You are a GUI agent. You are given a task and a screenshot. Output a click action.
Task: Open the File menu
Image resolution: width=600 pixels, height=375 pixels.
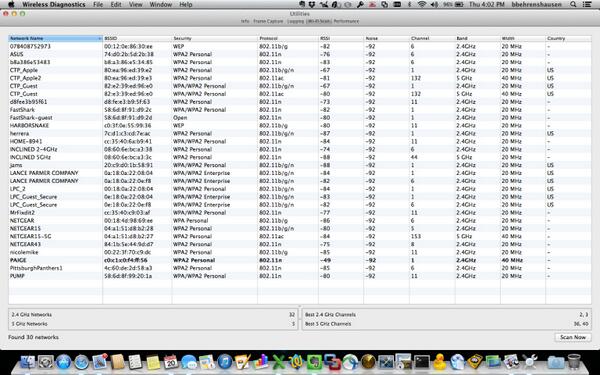click(x=98, y=5)
